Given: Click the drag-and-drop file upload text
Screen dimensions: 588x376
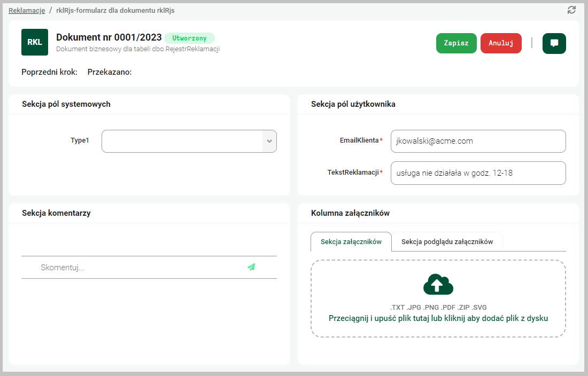Looking at the screenshot, I should click(438, 318).
